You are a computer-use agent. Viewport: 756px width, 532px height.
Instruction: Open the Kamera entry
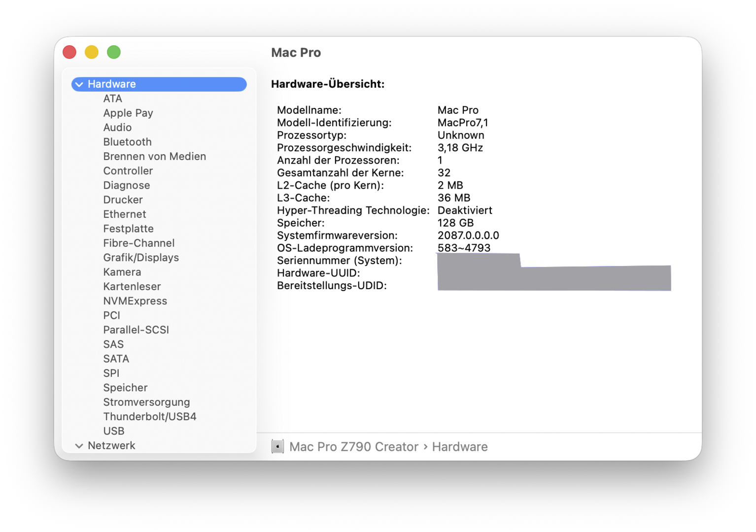(x=122, y=272)
